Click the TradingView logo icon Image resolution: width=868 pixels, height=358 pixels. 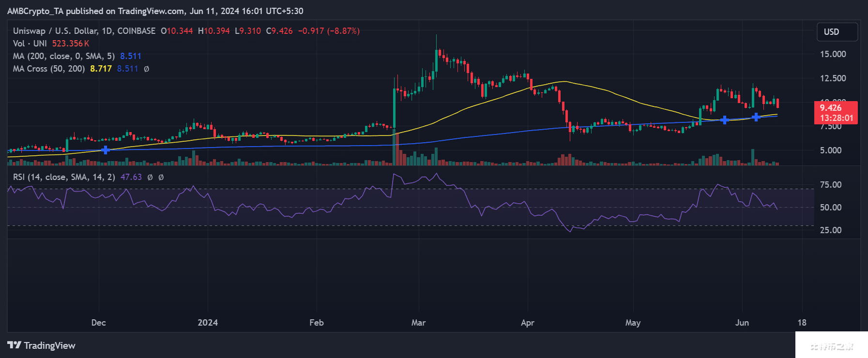tap(14, 345)
